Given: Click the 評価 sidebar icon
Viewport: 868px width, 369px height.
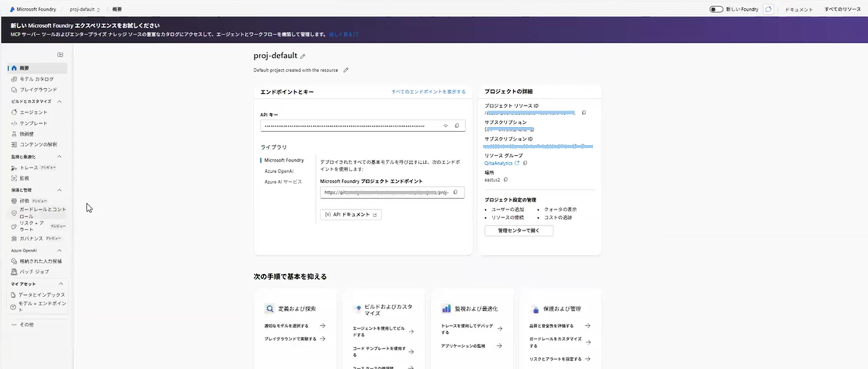Looking at the screenshot, I should point(14,201).
